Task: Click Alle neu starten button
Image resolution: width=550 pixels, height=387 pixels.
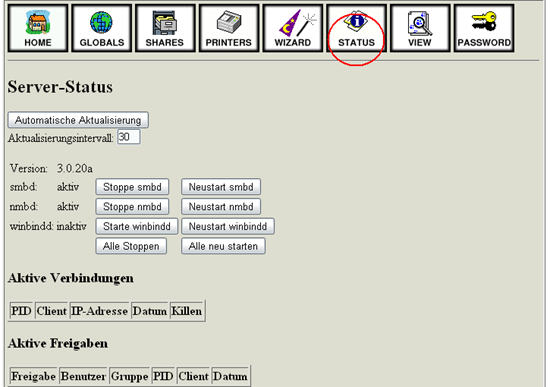Action: 223,246
